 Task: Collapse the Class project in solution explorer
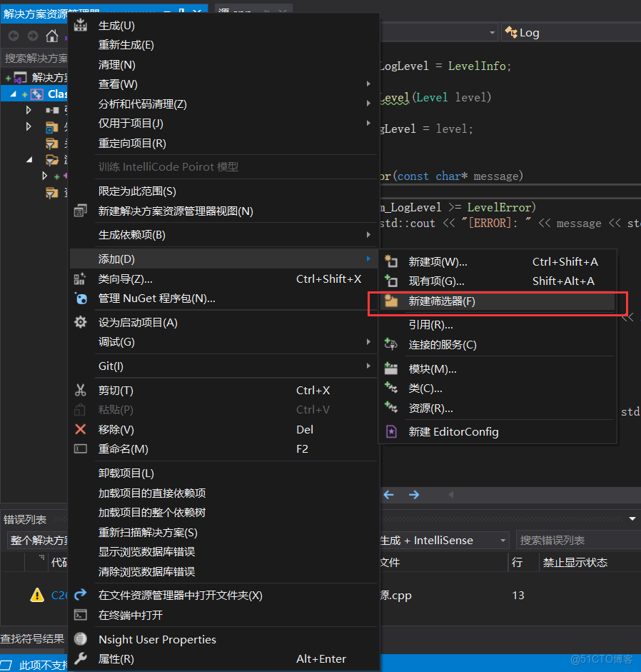13,94
